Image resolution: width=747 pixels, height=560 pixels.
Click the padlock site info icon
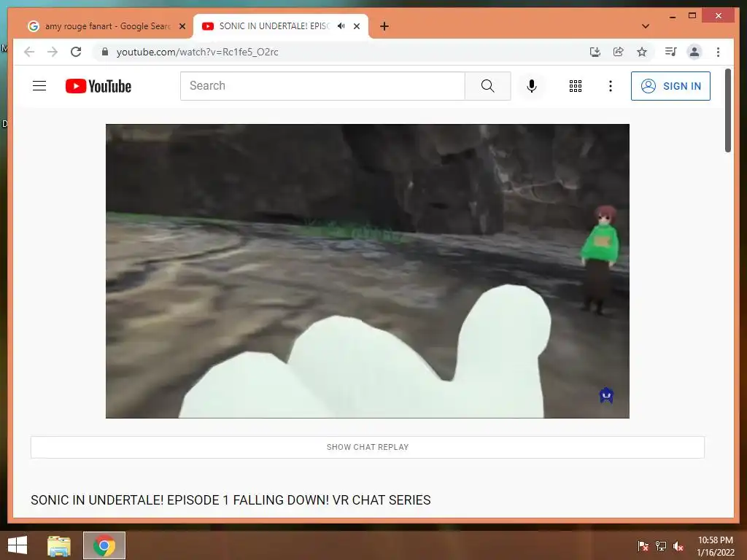pos(105,52)
